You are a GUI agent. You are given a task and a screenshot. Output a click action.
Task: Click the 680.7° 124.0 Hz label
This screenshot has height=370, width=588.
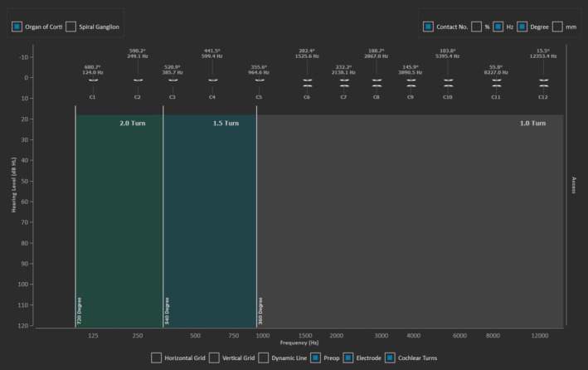pos(93,70)
